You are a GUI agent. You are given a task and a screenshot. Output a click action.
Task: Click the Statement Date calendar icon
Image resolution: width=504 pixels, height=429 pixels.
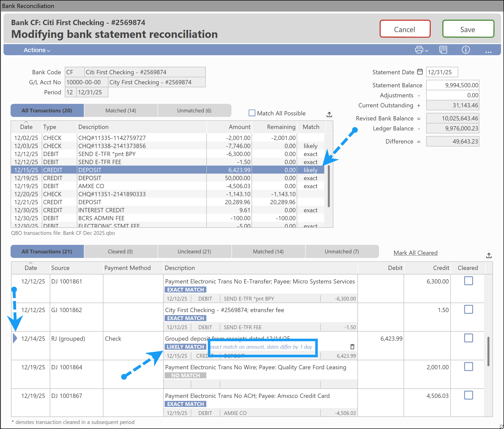point(420,72)
